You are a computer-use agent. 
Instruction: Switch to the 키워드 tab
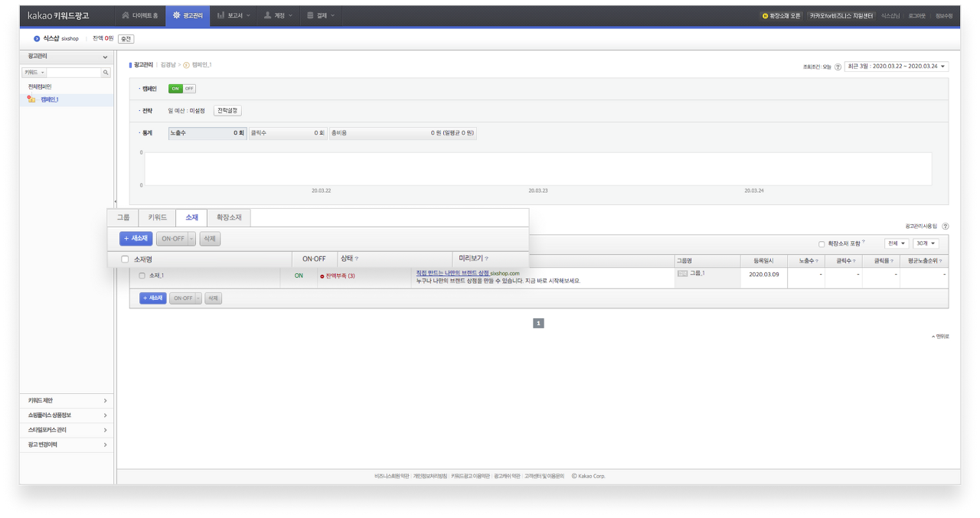(157, 217)
